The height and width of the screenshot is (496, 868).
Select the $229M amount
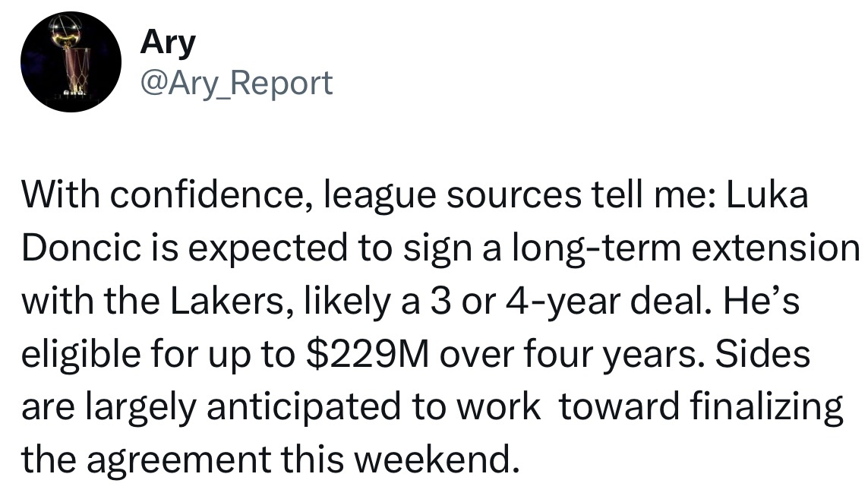(368, 354)
